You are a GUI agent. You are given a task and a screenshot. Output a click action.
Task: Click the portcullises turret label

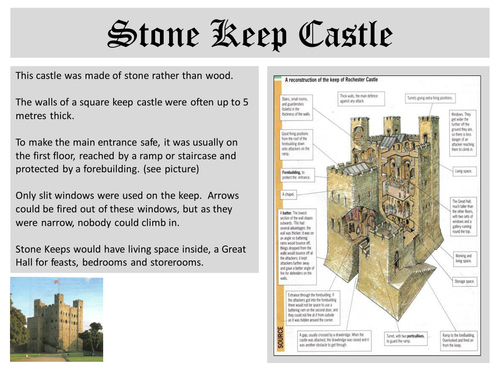[x=405, y=339]
